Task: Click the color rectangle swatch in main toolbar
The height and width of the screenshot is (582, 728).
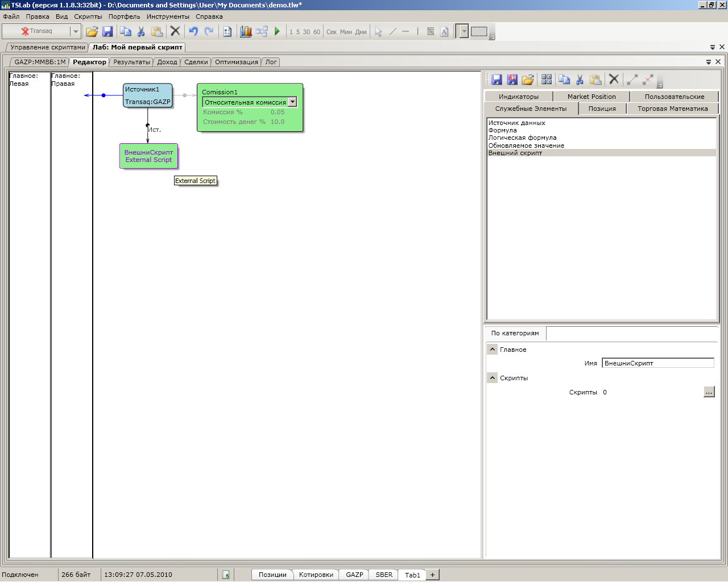Action: point(479,31)
